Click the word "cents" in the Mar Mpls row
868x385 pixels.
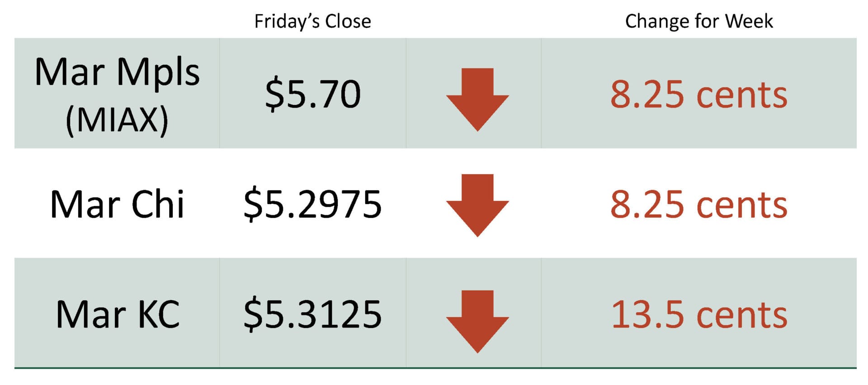click(742, 95)
